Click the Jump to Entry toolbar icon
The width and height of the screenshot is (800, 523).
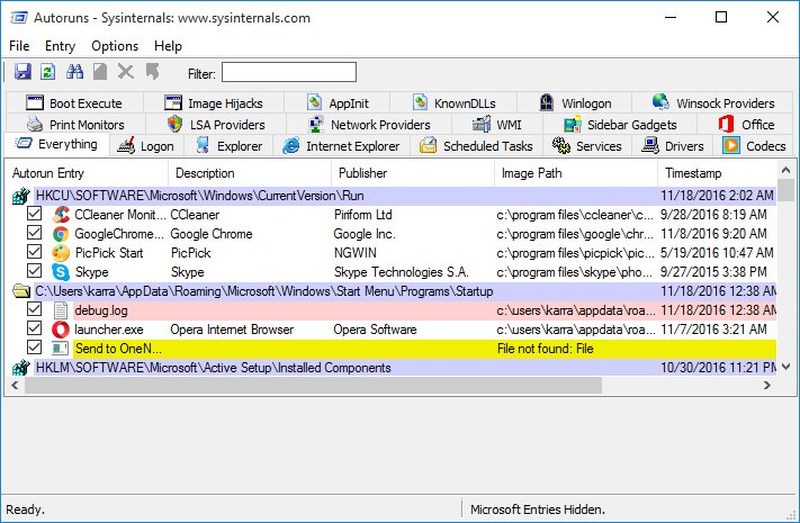point(152,71)
